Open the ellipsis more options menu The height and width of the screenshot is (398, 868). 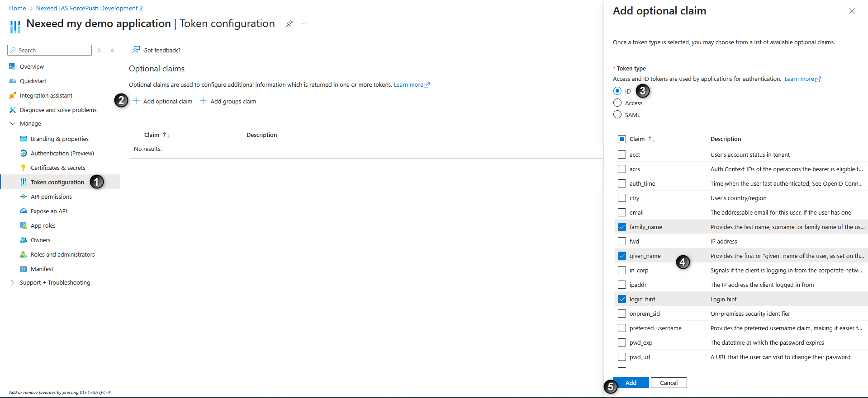(304, 23)
